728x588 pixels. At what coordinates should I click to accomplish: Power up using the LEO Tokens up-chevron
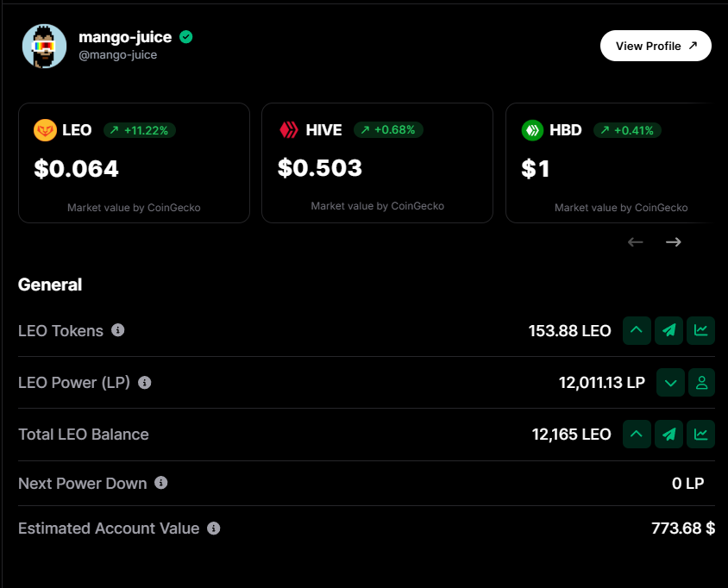point(637,330)
